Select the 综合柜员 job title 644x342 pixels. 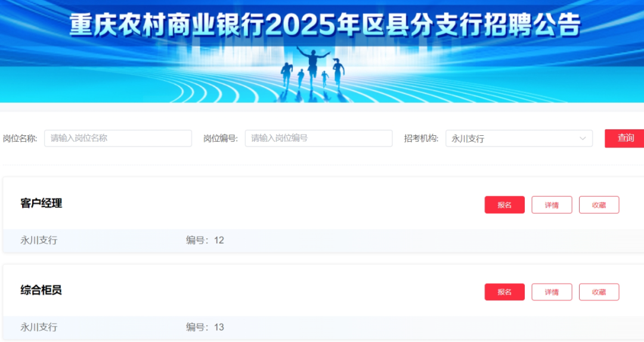[x=41, y=290]
